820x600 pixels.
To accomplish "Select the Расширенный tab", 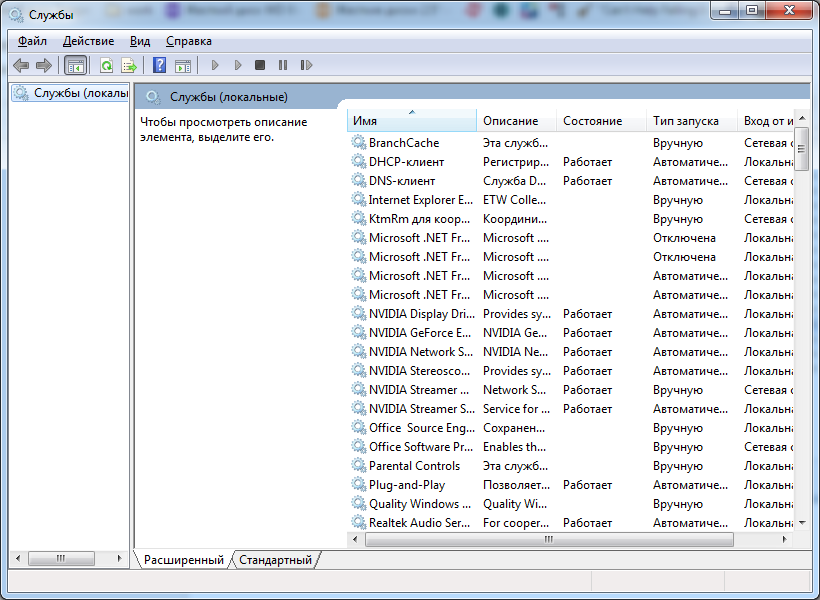I will [x=183, y=560].
